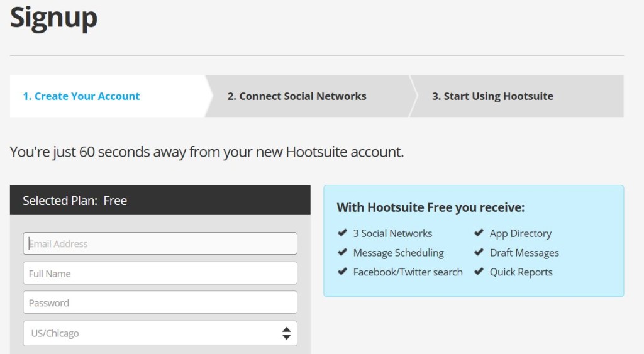Open the US/Chicago timezone dropdown
Image resolution: width=644 pixels, height=354 pixels.
[160, 333]
